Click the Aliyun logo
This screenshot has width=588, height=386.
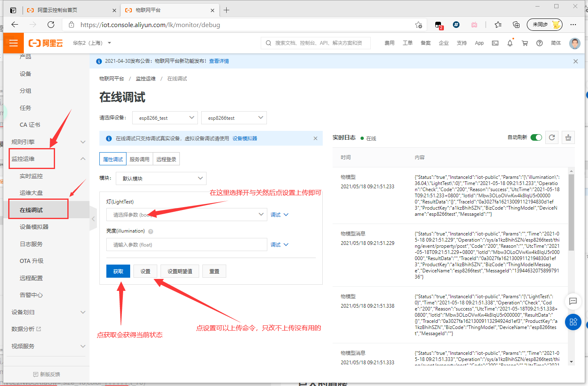46,43
